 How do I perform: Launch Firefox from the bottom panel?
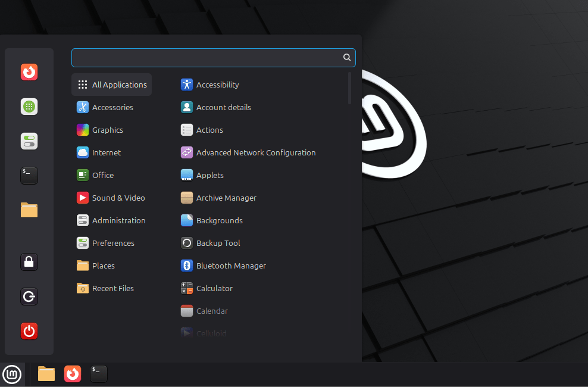[73, 374]
